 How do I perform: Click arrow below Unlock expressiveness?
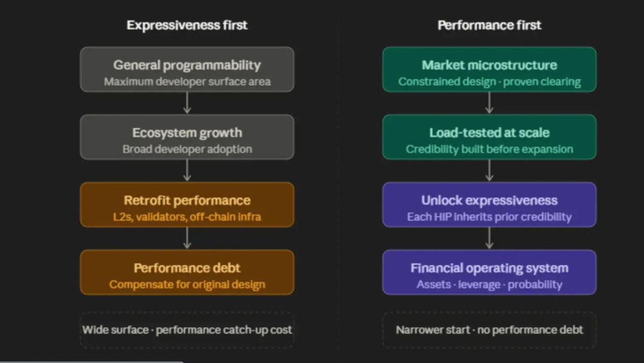coord(489,238)
